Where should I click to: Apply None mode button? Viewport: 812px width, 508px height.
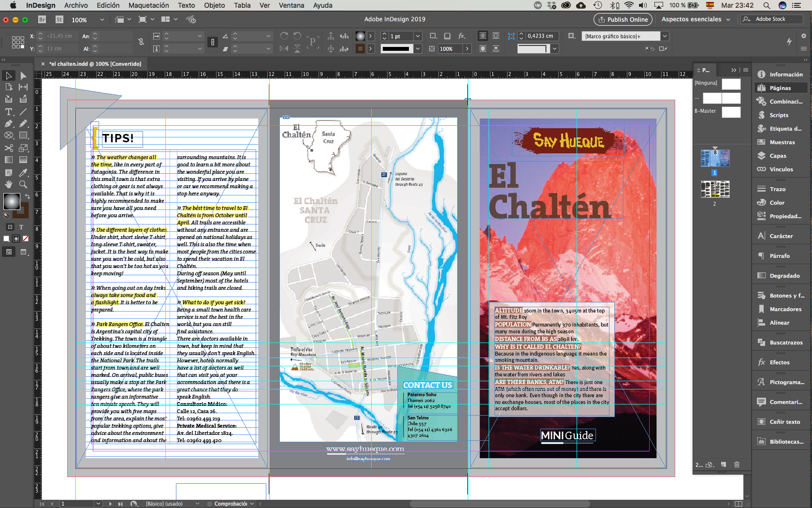[x=26, y=239]
